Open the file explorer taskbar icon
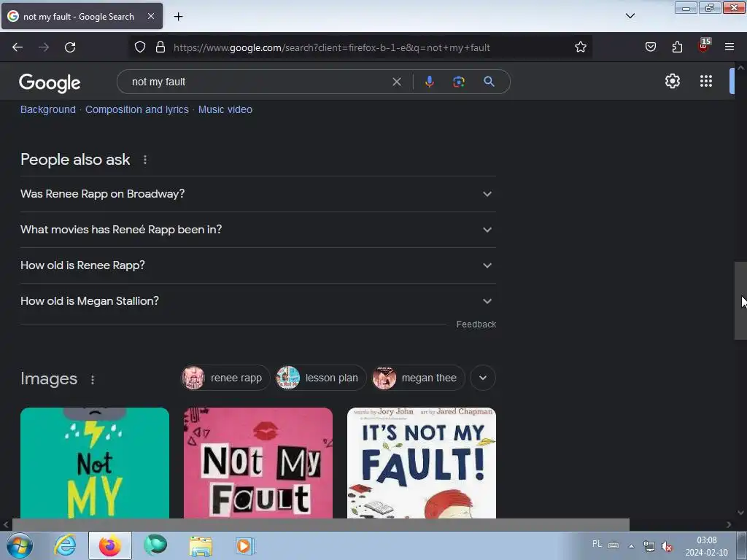 click(x=201, y=545)
